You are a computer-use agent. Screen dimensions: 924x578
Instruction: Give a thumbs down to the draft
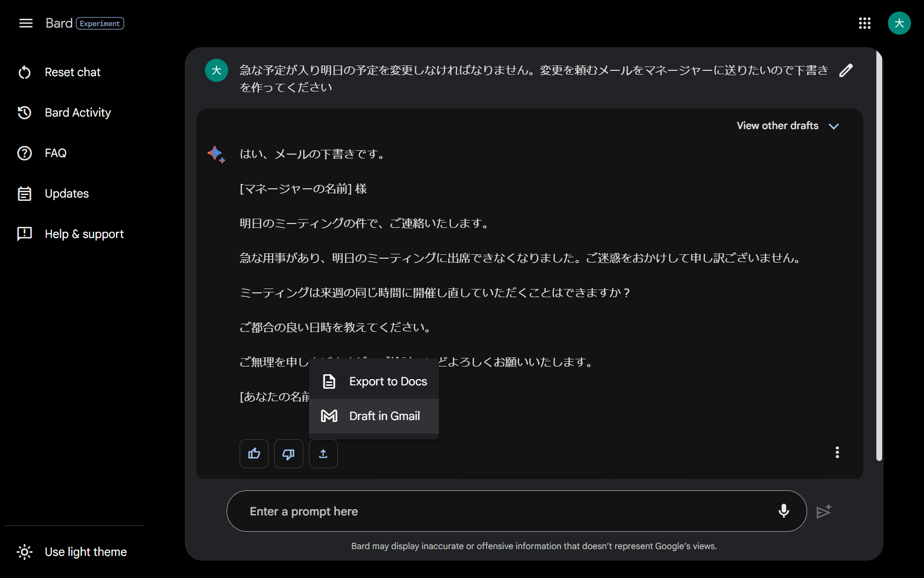pos(288,453)
